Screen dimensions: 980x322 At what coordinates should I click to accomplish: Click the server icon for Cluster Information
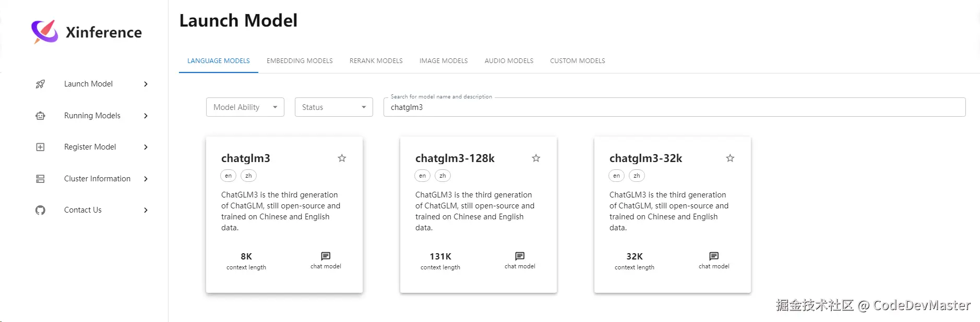(40, 179)
